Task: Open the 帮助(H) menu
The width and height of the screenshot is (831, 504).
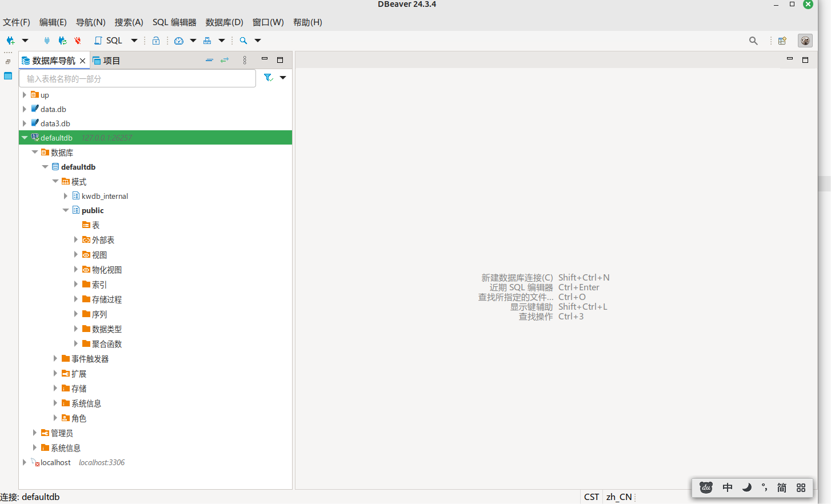Action: [307, 22]
